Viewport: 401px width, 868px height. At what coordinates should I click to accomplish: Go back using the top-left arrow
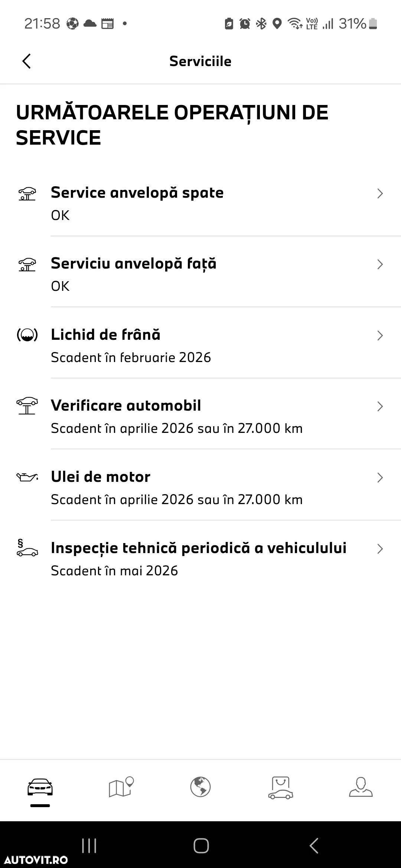(x=26, y=61)
